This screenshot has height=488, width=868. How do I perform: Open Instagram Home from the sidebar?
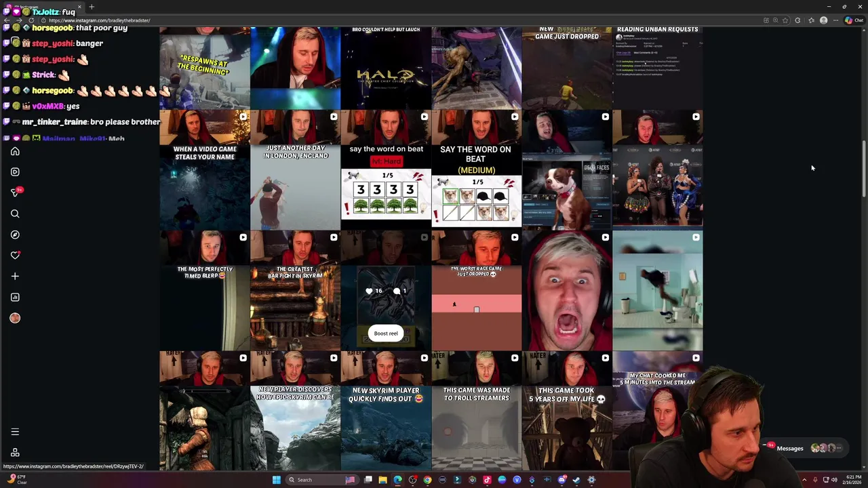[15, 151]
